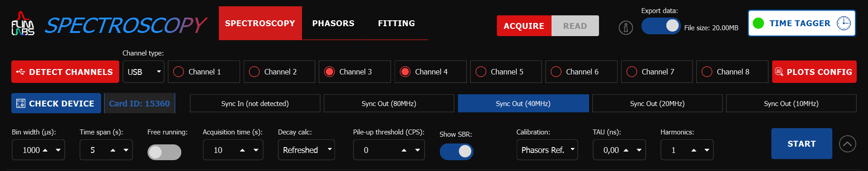Decrease the Bin width value

58,150
